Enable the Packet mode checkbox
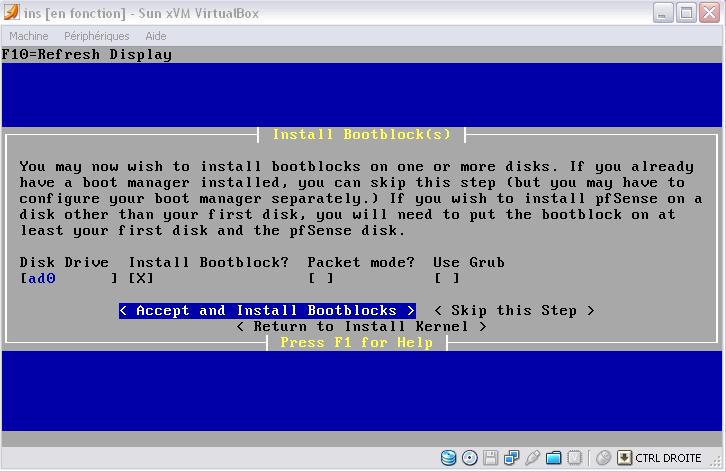 click(x=320, y=278)
